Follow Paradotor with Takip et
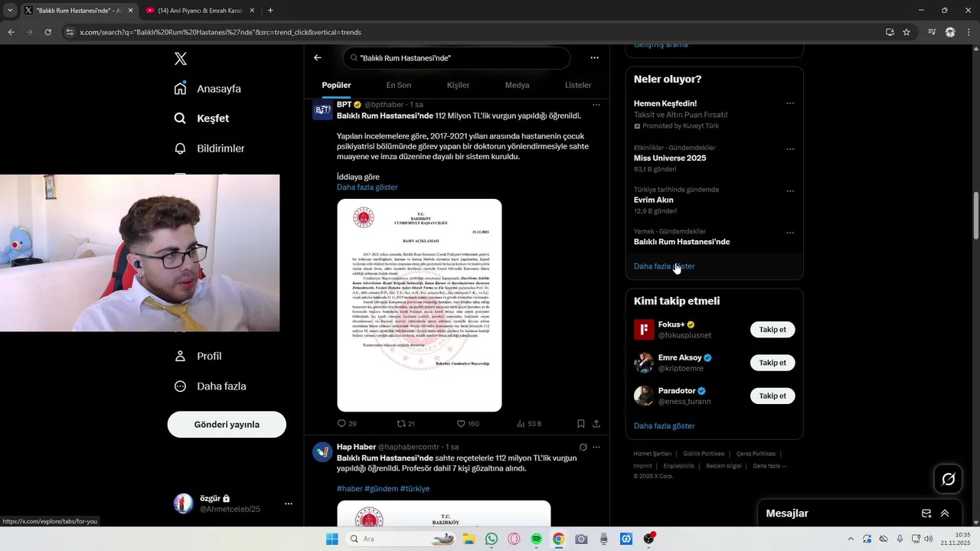 pyautogui.click(x=773, y=396)
